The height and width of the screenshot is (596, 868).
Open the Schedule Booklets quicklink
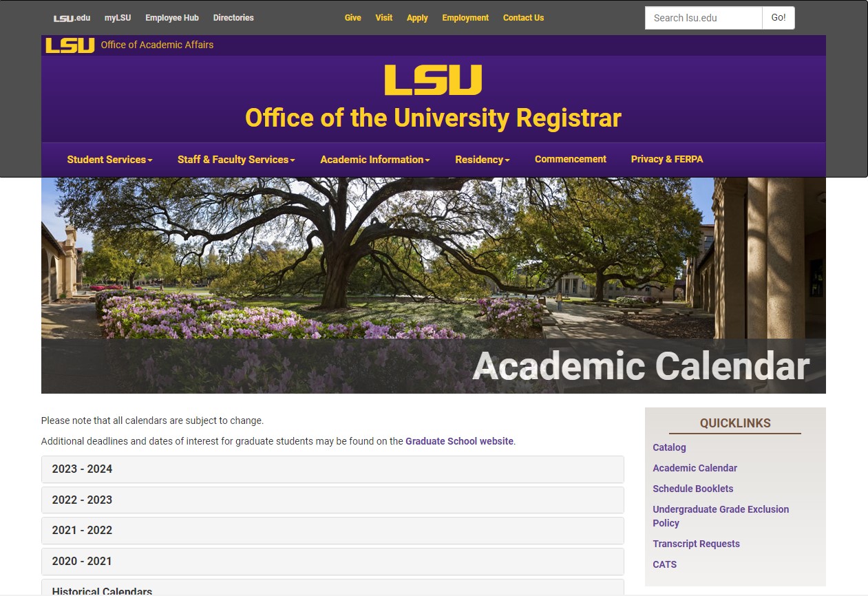(692, 489)
